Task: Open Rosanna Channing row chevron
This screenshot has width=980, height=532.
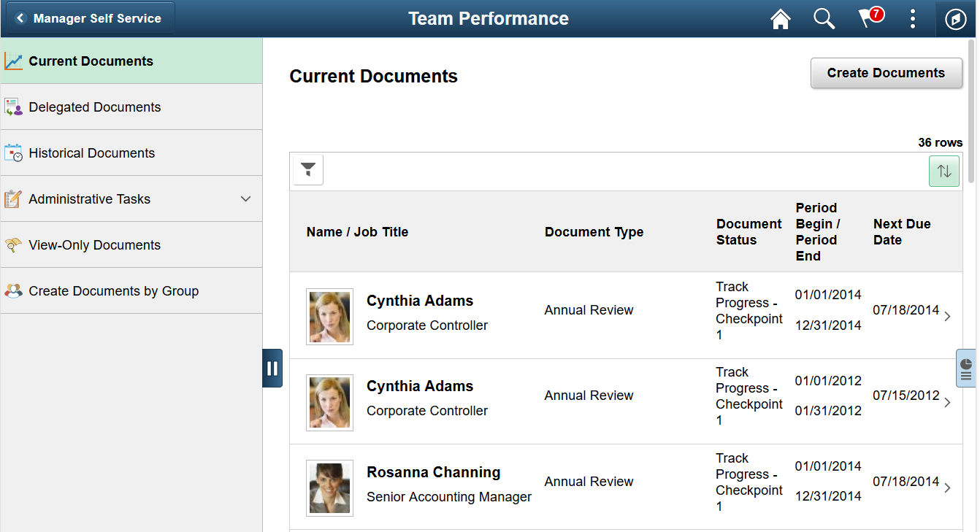Action: tap(947, 488)
